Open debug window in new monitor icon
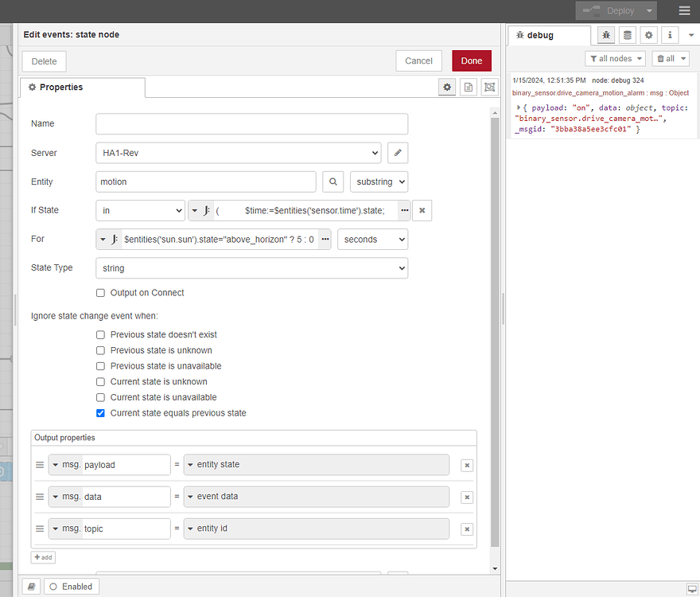This screenshot has height=597, width=700. tap(692, 588)
